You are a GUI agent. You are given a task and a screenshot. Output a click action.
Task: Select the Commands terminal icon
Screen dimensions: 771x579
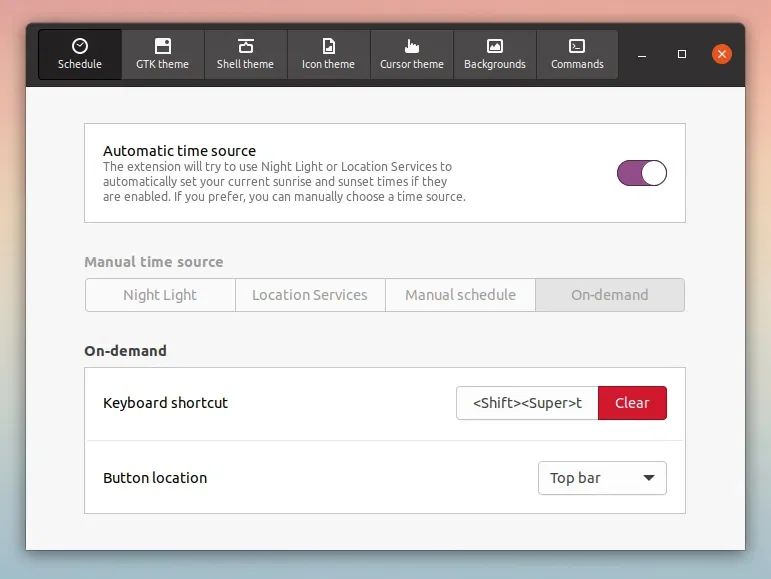click(577, 46)
